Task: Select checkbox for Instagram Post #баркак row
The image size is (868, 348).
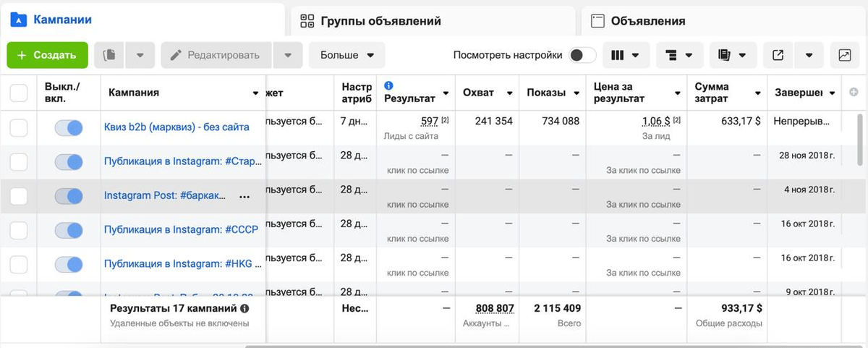Action: (x=18, y=196)
